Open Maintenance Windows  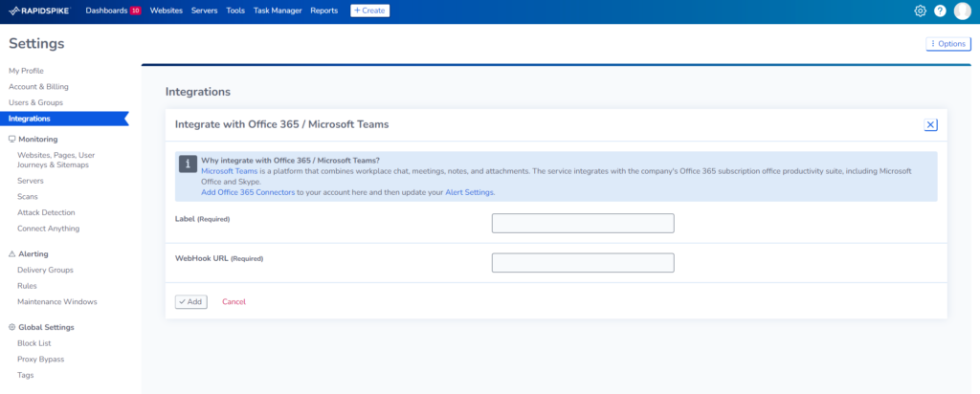57,302
